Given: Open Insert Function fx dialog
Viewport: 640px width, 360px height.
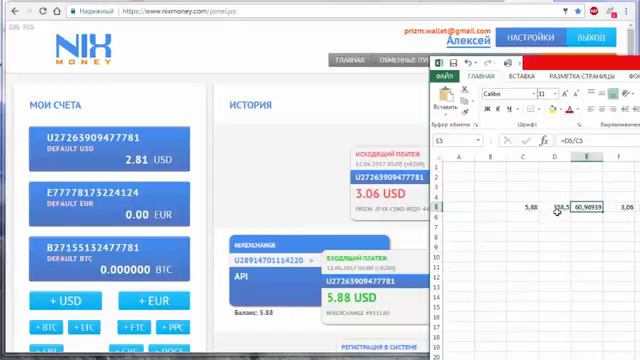Looking at the screenshot, I should pyautogui.click(x=544, y=140).
